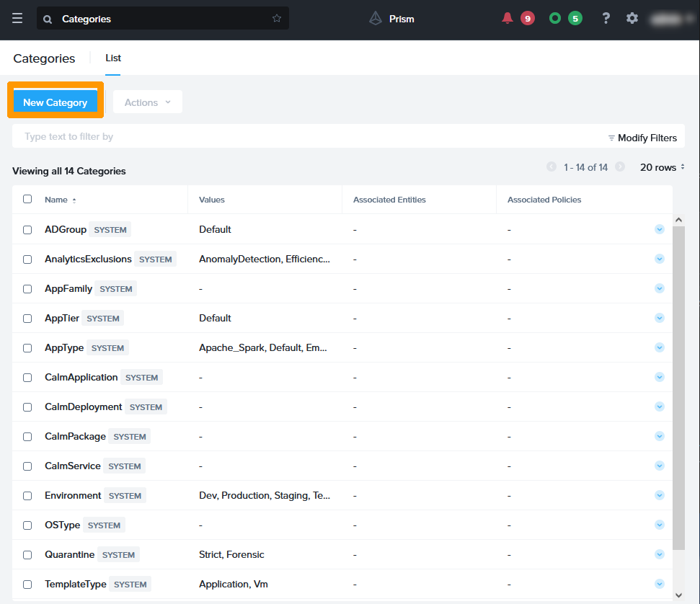Check the ADGroup row checkbox

[x=27, y=230]
